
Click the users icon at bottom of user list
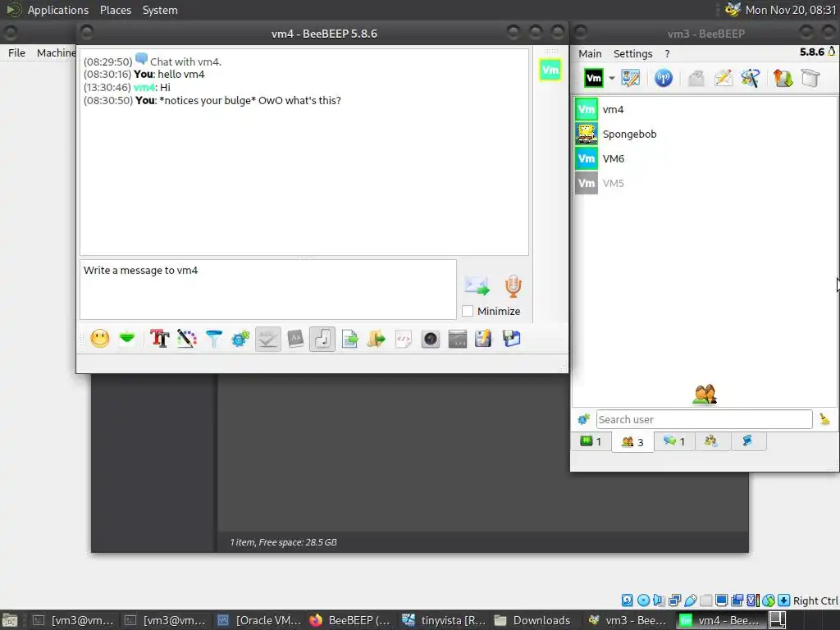[705, 395]
